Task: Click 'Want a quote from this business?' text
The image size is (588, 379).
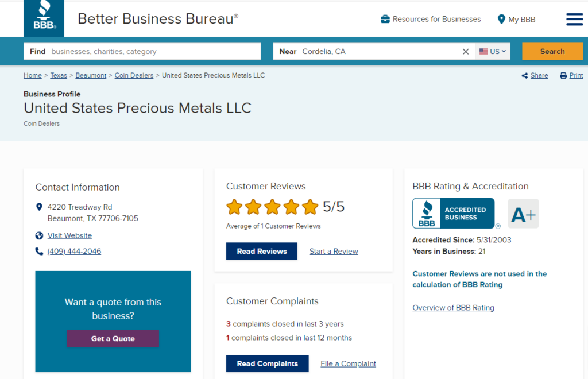Action: point(113,309)
